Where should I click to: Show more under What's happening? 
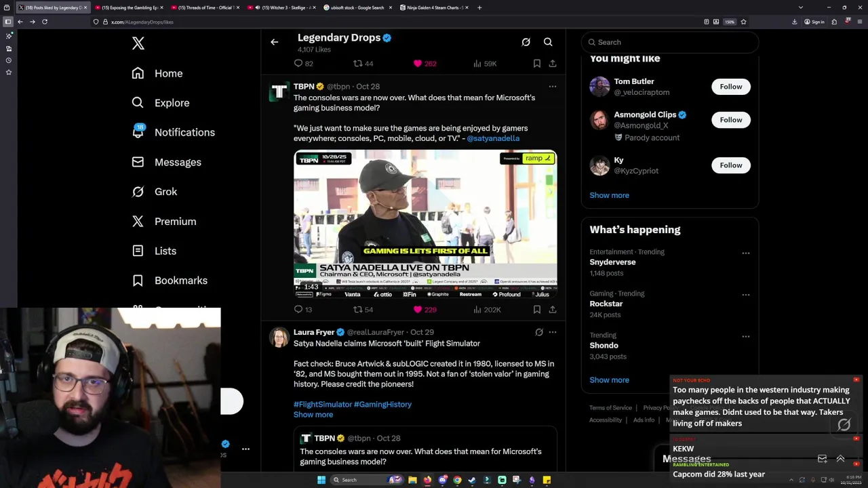coord(609,380)
